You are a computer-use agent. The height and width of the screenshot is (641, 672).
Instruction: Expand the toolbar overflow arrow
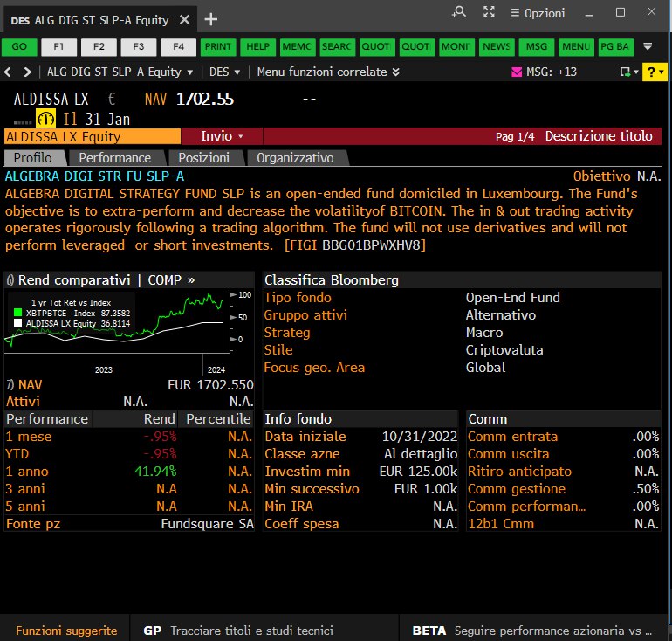click(x=648, y=46)
